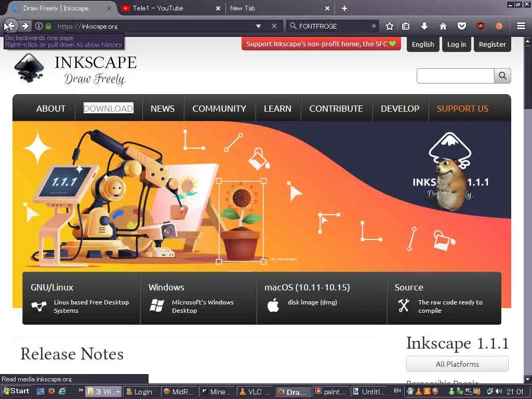Open a new tab with the plus button
Viewport: 532px width, 399px height.
click(x=344, y=8)
